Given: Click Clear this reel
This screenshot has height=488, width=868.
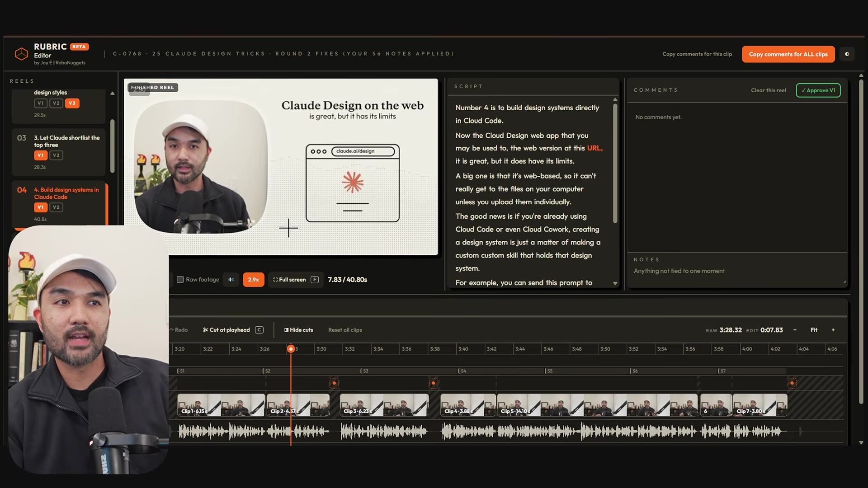Looking at the screenshot, I should point(768,90).
